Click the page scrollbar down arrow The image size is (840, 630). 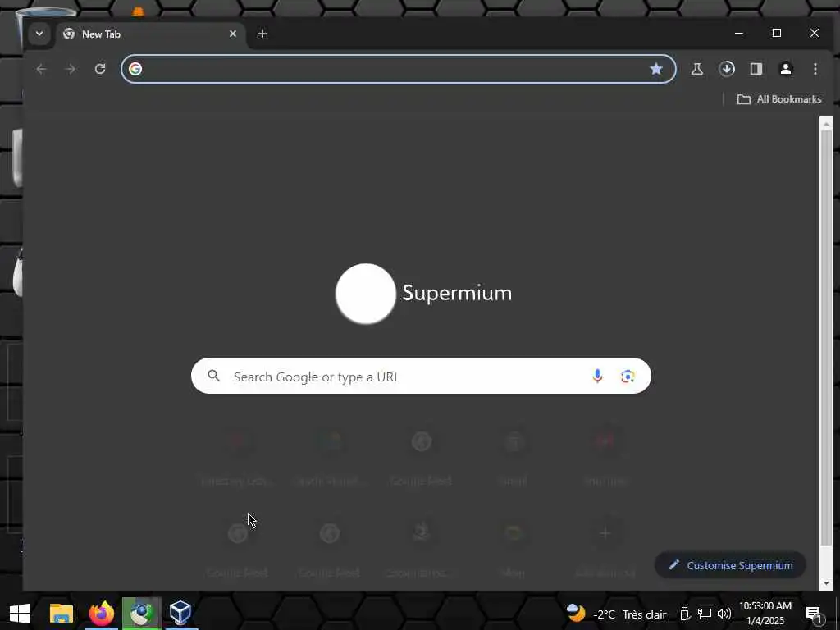(826, 583)
